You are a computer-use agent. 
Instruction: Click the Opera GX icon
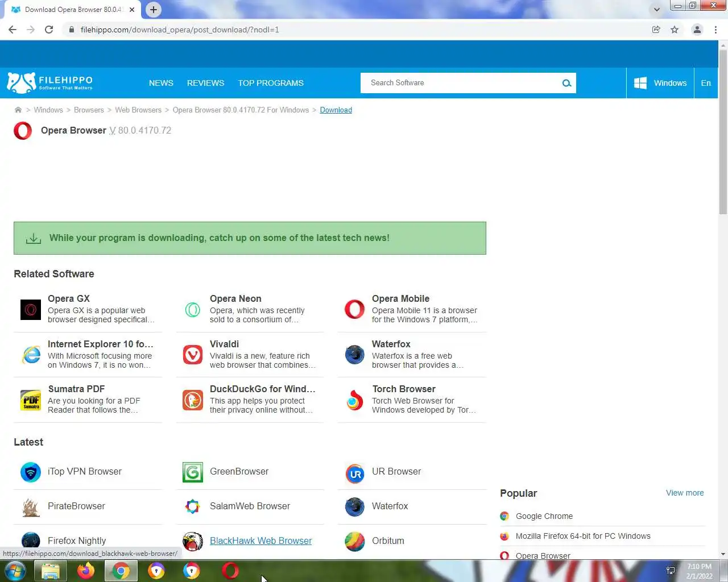[31, 310]
